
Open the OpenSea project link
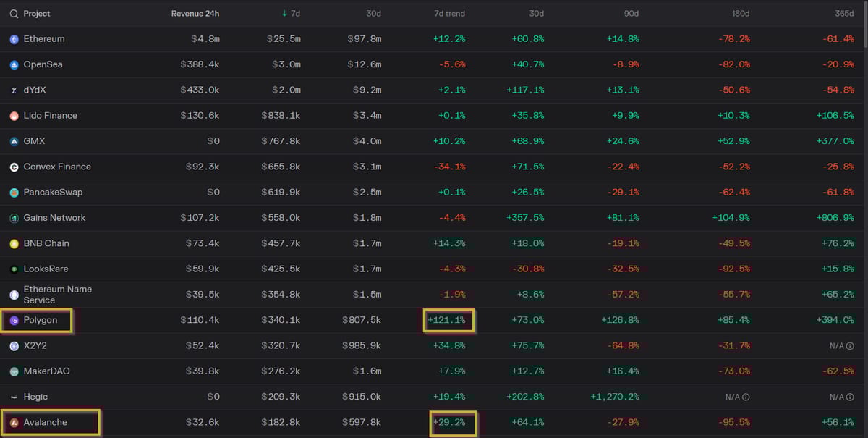pos(43,64)
